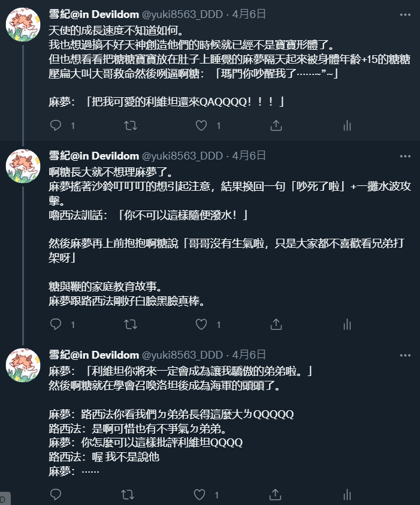The image size is (420, 505).
Task: Retweet the third tweet about 利維坦
Action: (128, 494)
